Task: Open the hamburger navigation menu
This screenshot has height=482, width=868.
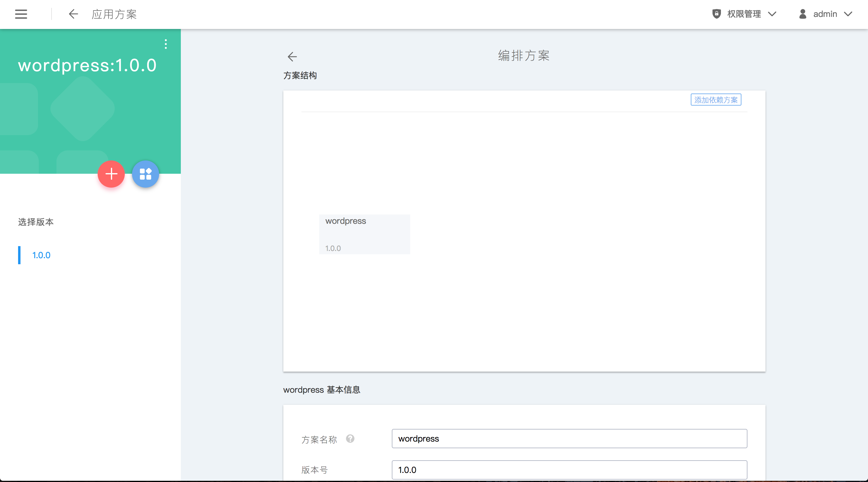Action: pos(21,14)
